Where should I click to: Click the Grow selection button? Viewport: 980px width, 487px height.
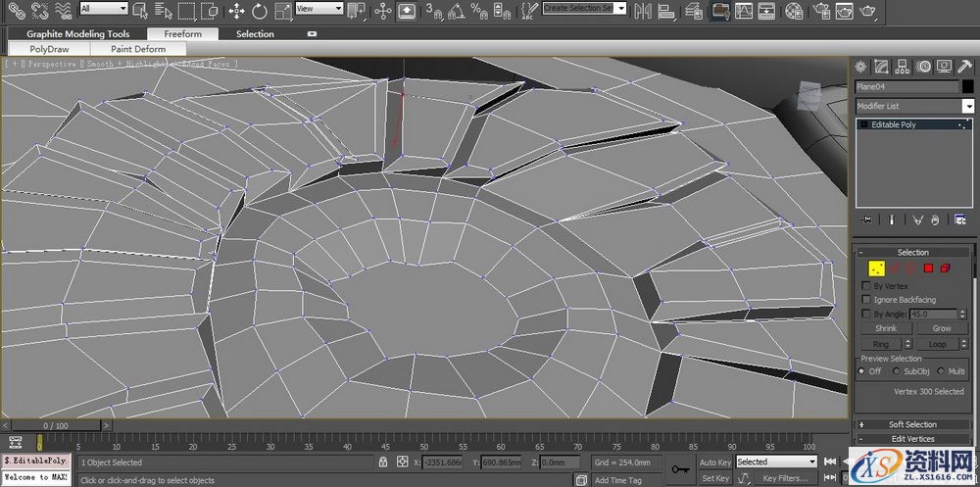coord(942,328)
